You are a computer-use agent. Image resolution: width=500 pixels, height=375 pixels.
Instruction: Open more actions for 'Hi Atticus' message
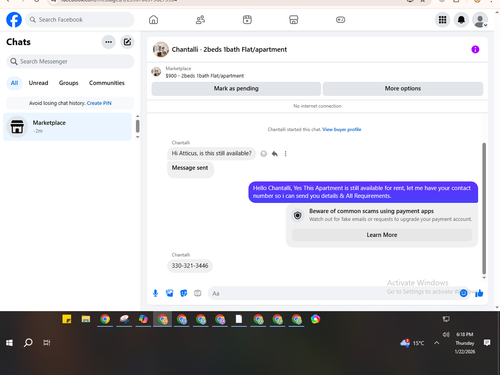(285, 154)
